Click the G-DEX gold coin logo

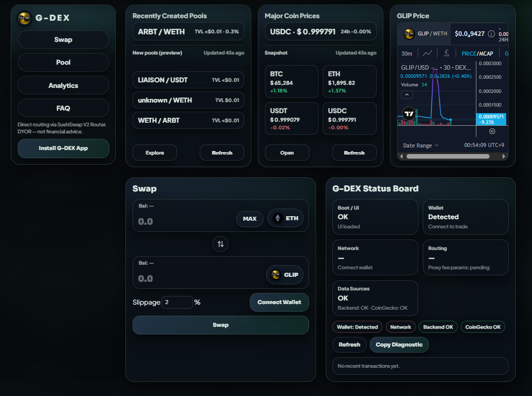[x=24, y=18]
